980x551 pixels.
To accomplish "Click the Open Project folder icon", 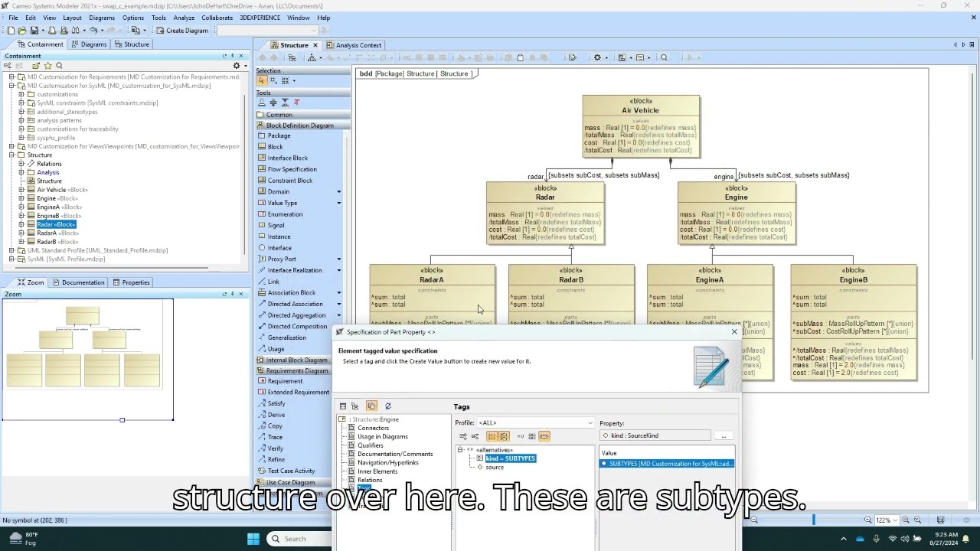I will point(22,31).
